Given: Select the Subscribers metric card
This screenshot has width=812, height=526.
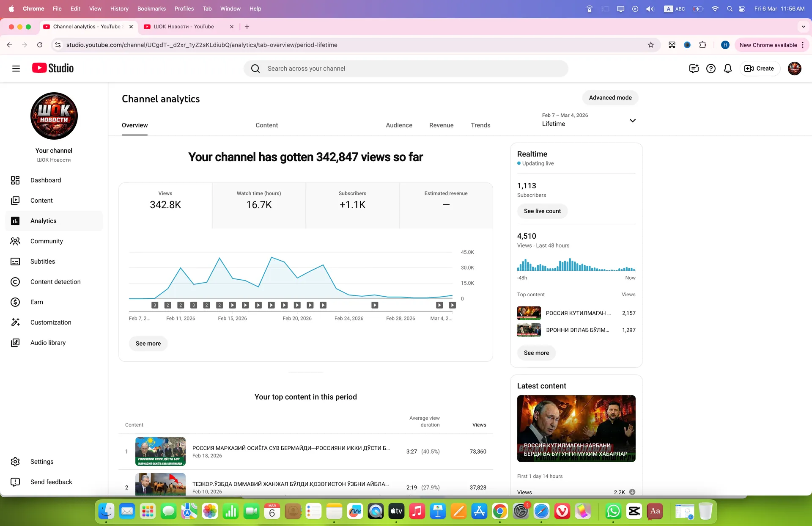Looking at the screenshot, I should [352, 206].
